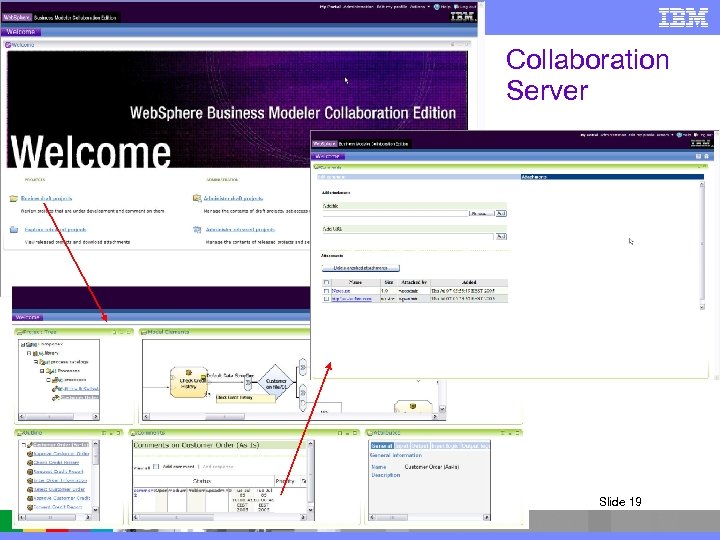Tick the checkbox for the http URL attachment row
The height and width of the screenshot is (540, 720).
(326, 299)
